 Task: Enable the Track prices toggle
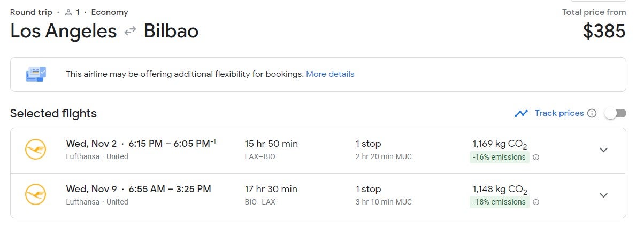(x=615, y=113)
